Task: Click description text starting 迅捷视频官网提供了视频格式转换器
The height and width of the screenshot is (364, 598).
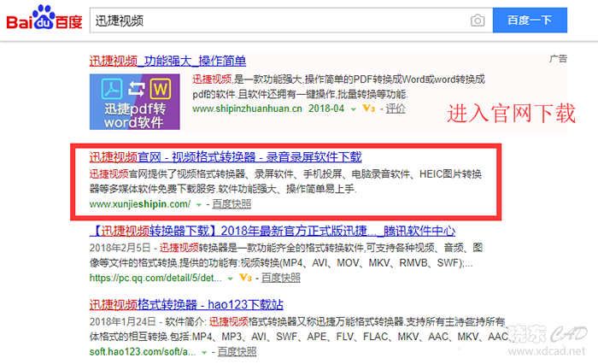Action: [x=285, y=182]
